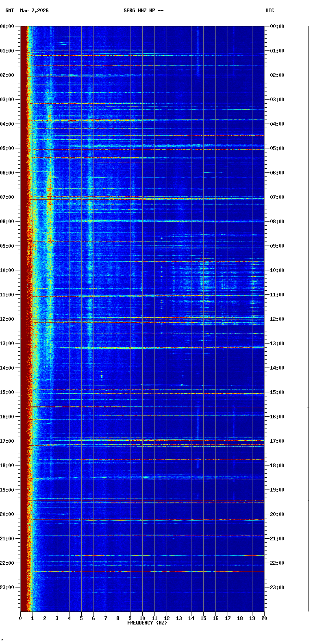The width and height of the screenshot is (326, 644).
Task: Click the 05:00 time label on right axis
Action: click(277, 148)
